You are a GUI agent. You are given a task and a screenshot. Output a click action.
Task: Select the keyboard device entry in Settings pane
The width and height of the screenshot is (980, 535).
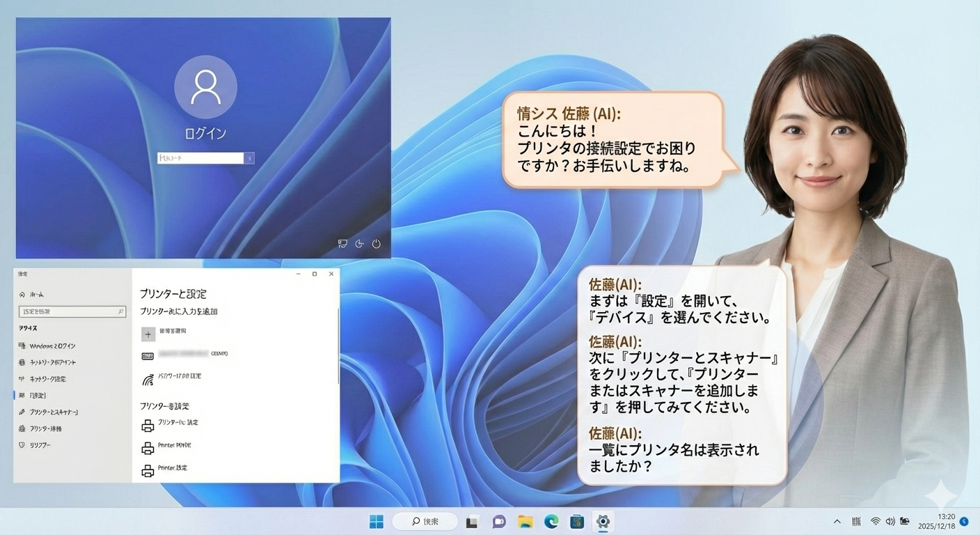tap(181, 355)
